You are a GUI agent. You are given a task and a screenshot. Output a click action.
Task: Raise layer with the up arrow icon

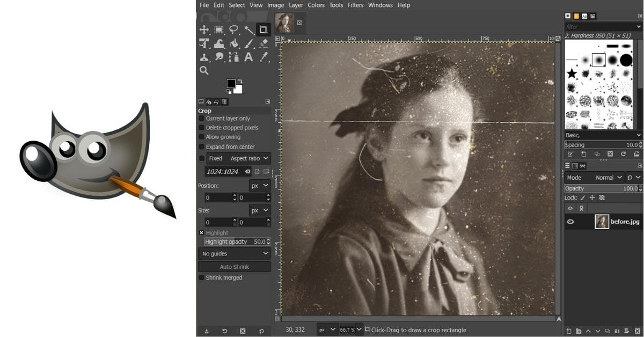588,331
